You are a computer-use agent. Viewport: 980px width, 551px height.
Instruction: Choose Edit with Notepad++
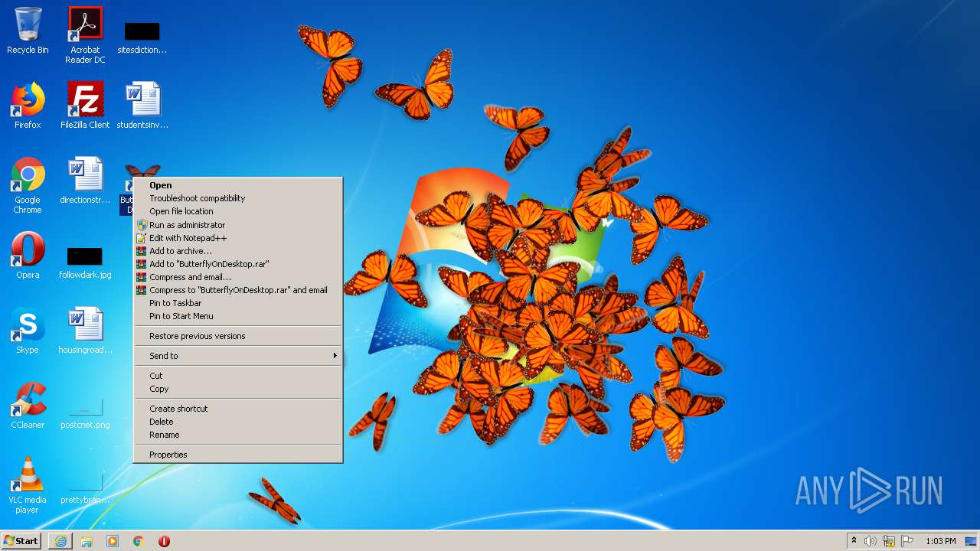coord(238,238)
